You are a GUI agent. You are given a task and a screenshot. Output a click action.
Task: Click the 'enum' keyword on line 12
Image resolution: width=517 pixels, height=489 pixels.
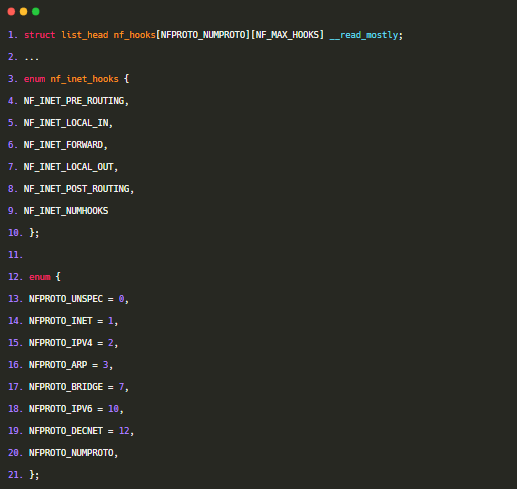tap(40, 277)
